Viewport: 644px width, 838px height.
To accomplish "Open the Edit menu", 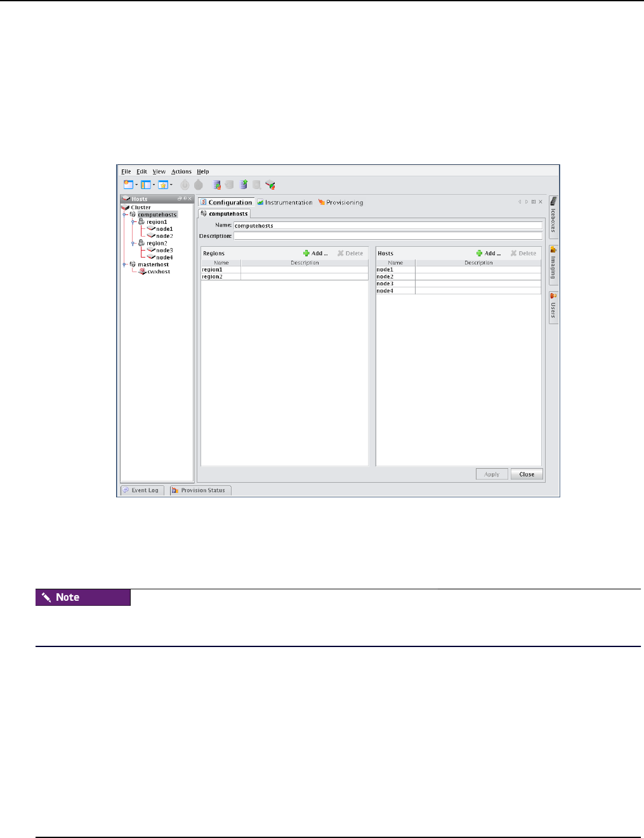I will pyautogui.click(x=141, y=171).
